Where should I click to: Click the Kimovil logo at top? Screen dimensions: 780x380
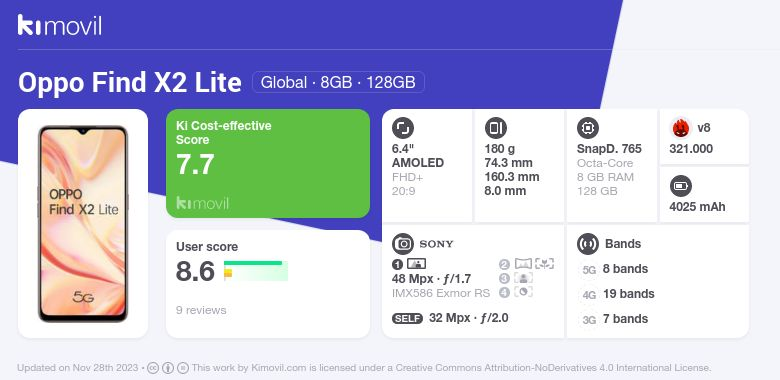pos(60,25)
